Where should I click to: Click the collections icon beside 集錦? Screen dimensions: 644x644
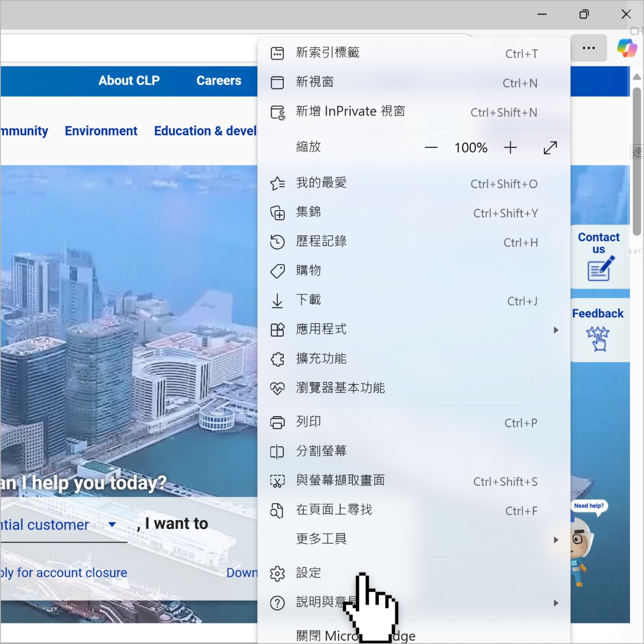pyautogui.click(x=277, y=213)
